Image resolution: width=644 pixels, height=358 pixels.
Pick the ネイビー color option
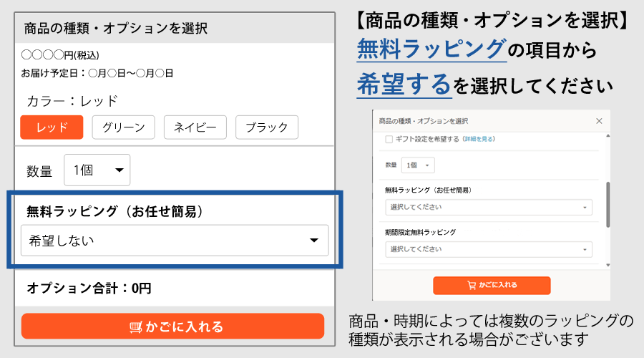pyautogui.click(x=195, y=127)
